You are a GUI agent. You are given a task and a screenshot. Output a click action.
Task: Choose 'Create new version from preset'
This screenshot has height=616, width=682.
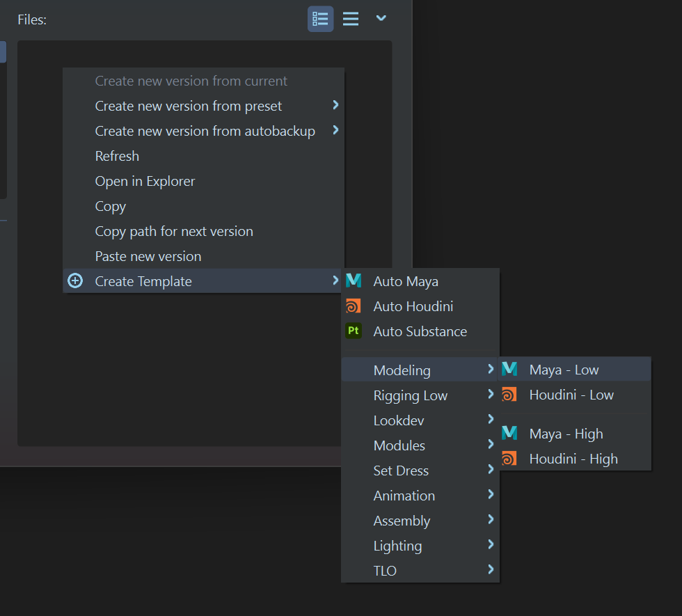pos(203,106)
